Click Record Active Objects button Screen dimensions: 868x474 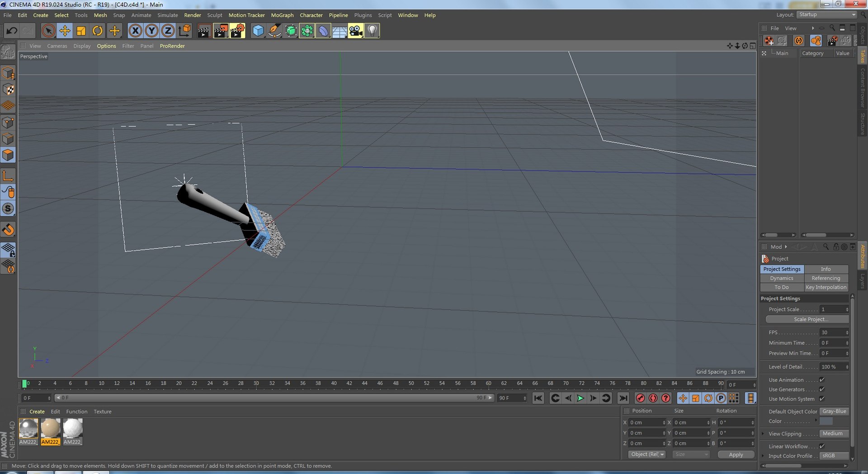pos(640,398)
